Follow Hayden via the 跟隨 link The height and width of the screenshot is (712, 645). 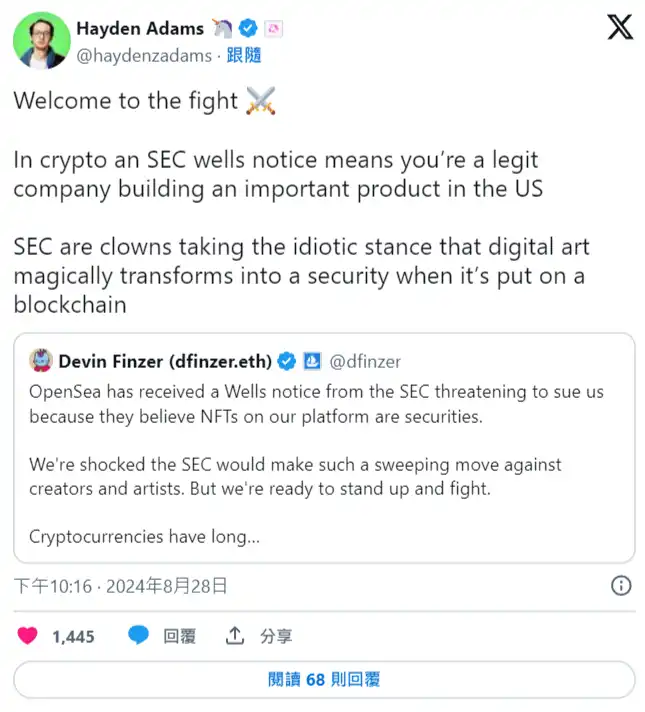(x=244, y=56)
